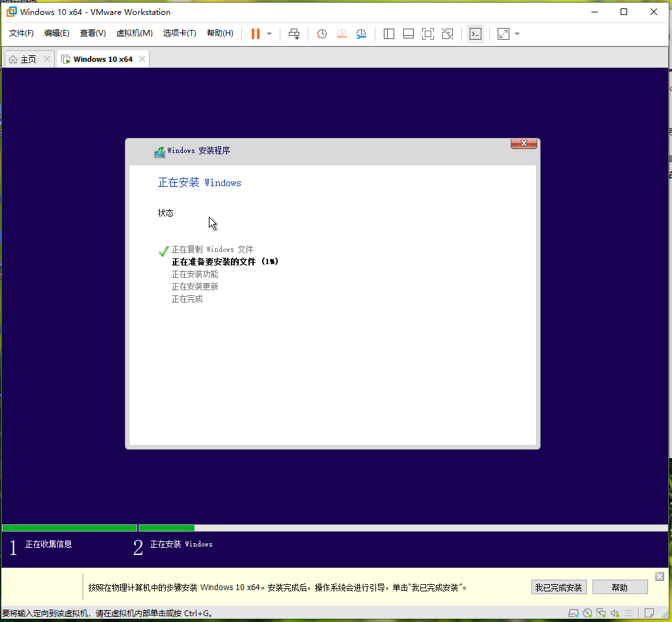Click the second partially filled progress bar
Screen dimensions: 672x622
tap(403, 528)
